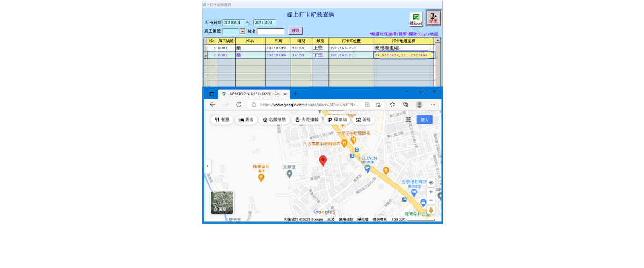
Task: Click the site lock icon
Action: pyautogui.click(x=253, y=105)
